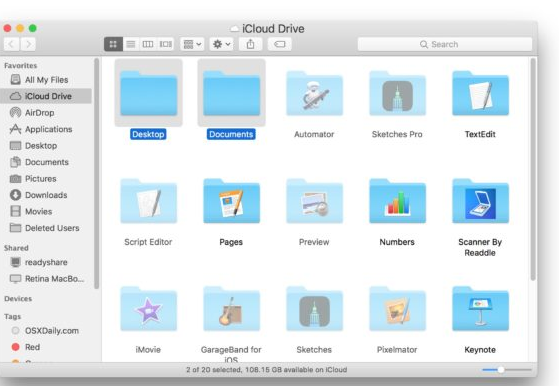
Task: Open the Action gear dropdown menu
Action: pyautogui.click(x=221, y=44)
